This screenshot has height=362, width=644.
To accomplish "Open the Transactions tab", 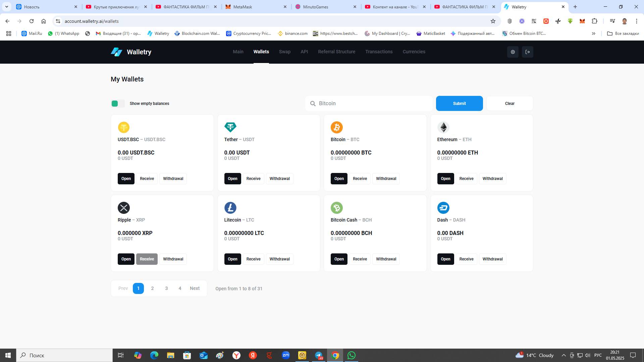I will [379, 52].
